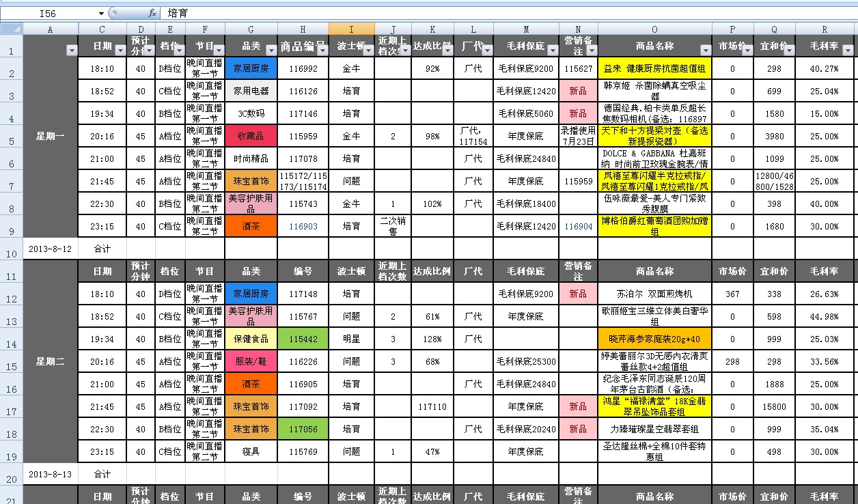Click the 录播使用7月23日 note cell
The image size is (858, 504).
click(578, 137)
